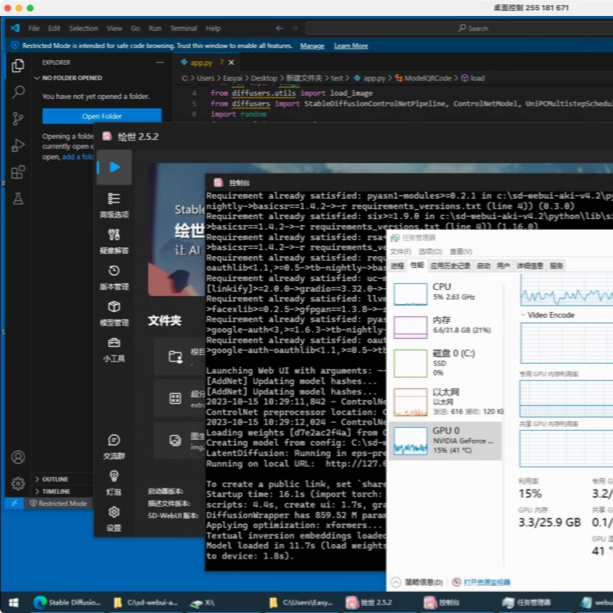Viewport: 613px width, 613px height.
Task: Open the Go menu in VS Code
Action: coord(135,28)
